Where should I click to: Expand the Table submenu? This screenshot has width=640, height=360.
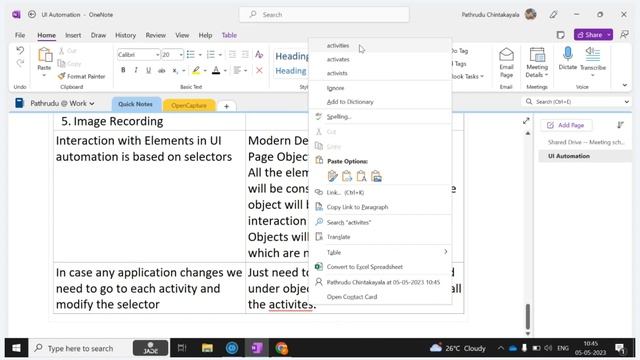click(380, 253)
